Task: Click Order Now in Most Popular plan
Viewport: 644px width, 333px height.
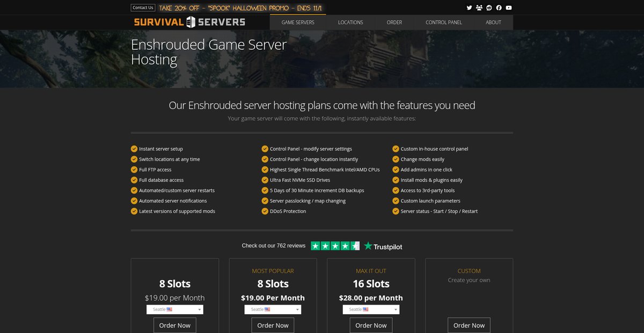Action: 273,325
